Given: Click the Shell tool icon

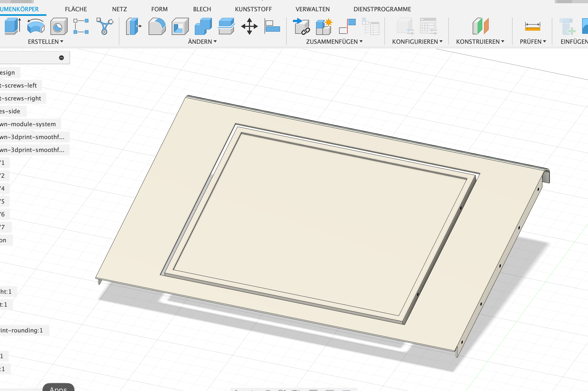Looking at the screenshot, I should coord(180,26).
